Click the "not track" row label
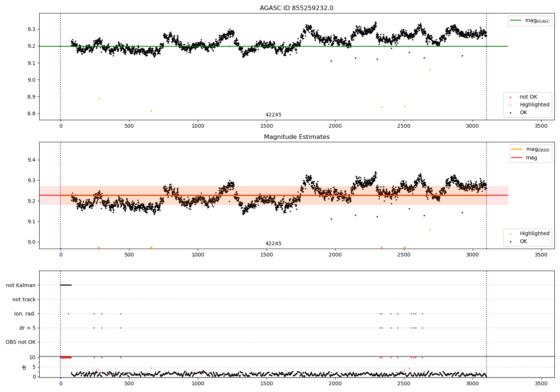The height and width of the screenshot is (392, 560). (x=24, y=299)
